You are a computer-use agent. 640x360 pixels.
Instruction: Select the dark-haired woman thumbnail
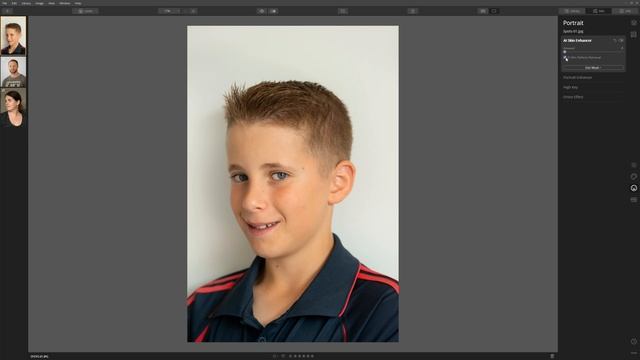click(x=13, y=107)
